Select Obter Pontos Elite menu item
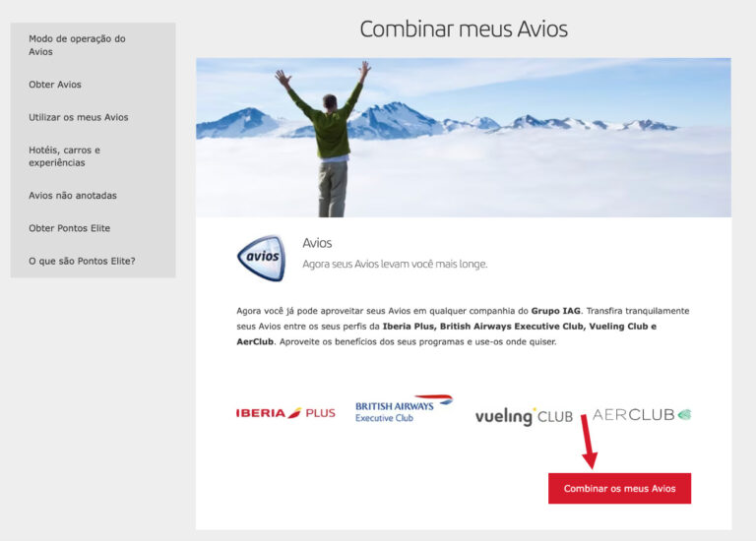756x541 pixels. pyautogui.click(x=70, y=228)
